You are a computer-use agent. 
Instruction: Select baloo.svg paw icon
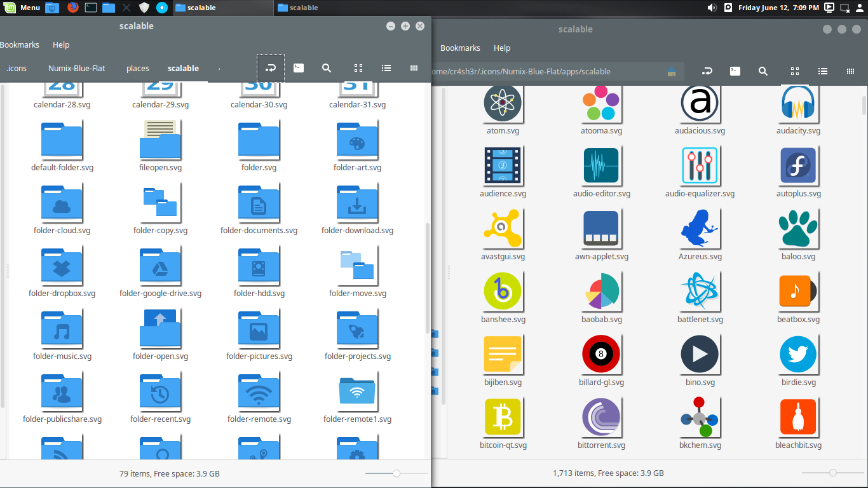pyautogui.click(x=798, y=229)
